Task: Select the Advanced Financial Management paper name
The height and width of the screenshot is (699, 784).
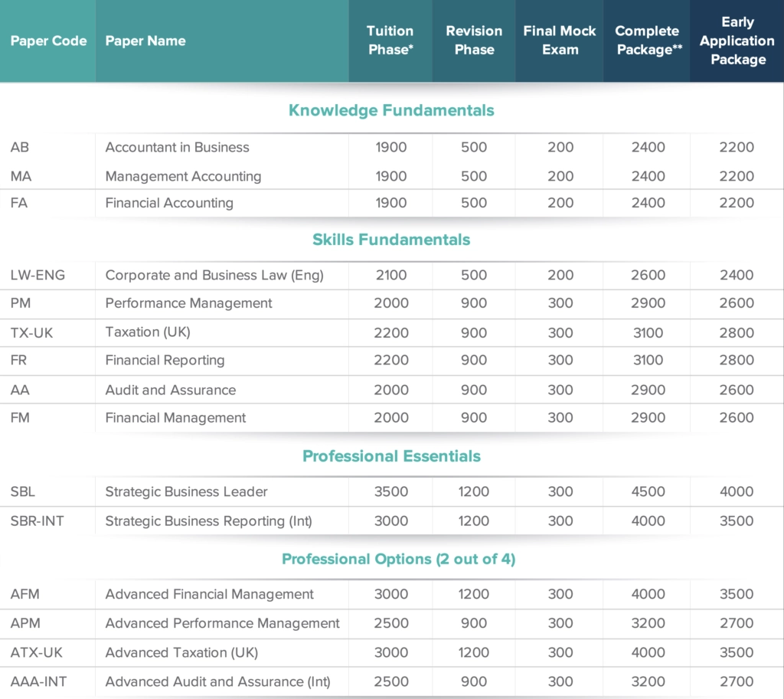Action: 209,594
